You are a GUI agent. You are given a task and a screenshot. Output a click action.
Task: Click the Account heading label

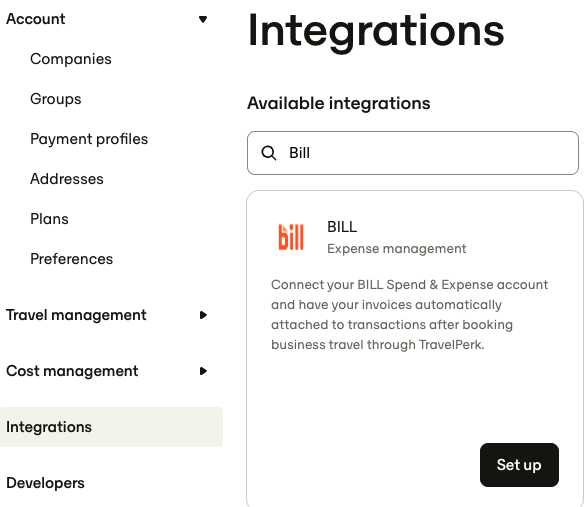click(36, 19)
